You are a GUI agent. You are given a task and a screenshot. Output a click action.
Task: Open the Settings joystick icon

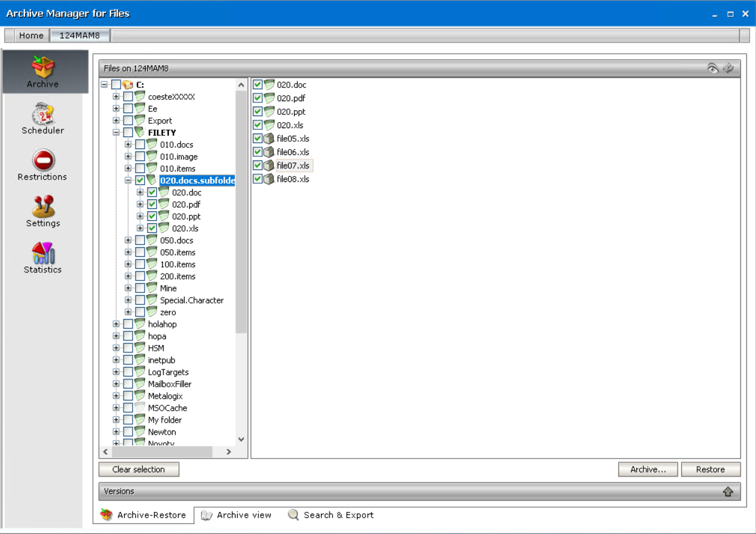click(x=43, y=207)
